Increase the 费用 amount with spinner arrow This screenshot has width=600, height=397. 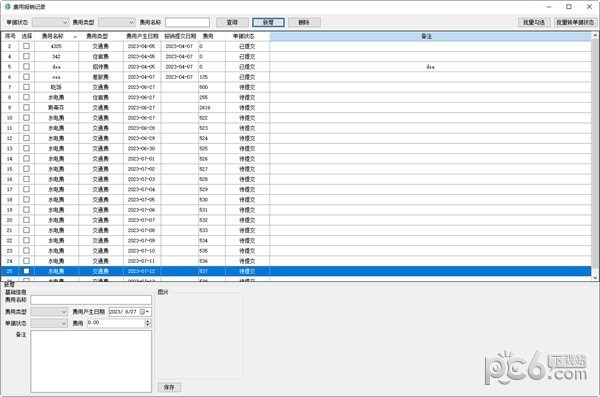coord(148,321)
